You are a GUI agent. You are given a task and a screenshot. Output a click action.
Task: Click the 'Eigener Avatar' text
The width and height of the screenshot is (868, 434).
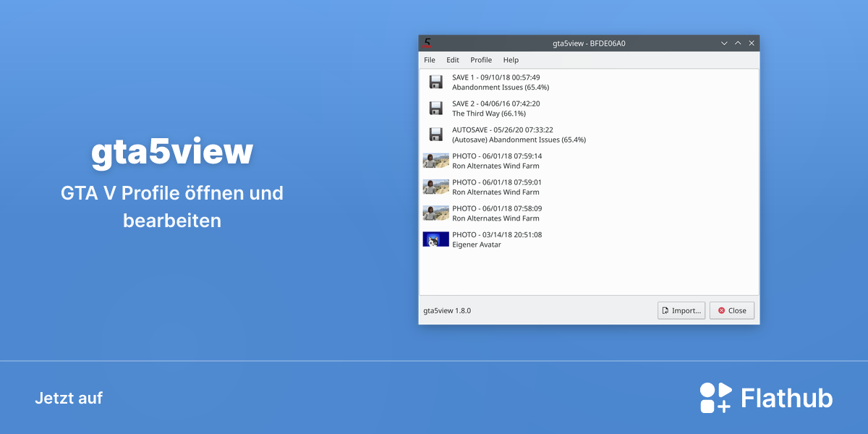coord(477,244)
